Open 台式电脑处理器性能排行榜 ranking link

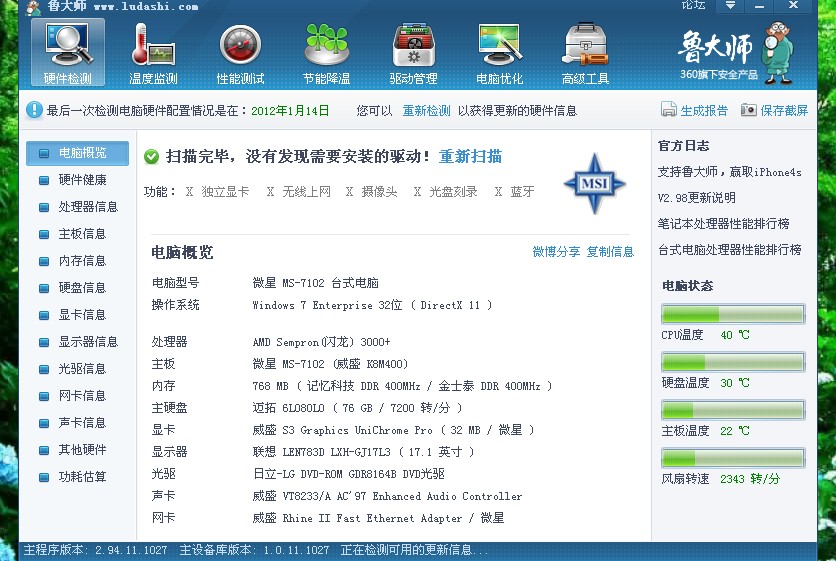click(x=729, y=250)
